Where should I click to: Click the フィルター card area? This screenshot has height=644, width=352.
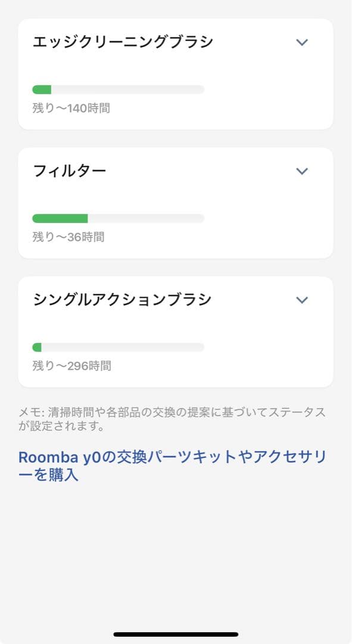coord(176,202)
